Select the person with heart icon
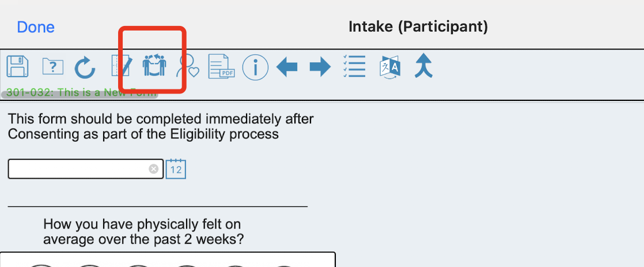 188,67
